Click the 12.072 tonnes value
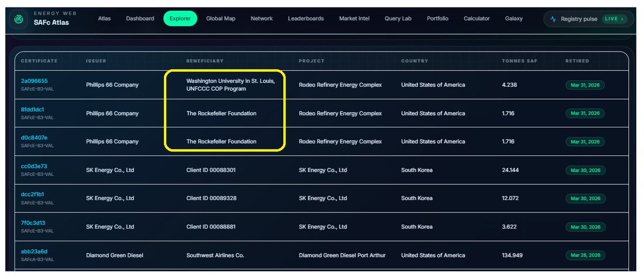Screen dimensions: 644x279 click(x=510, y=198)
